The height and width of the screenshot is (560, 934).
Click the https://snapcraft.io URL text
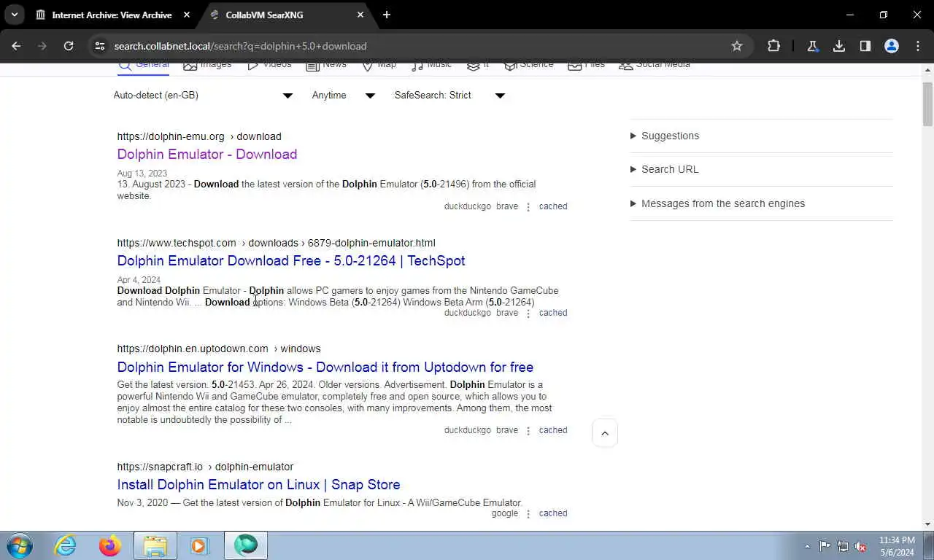160,467
